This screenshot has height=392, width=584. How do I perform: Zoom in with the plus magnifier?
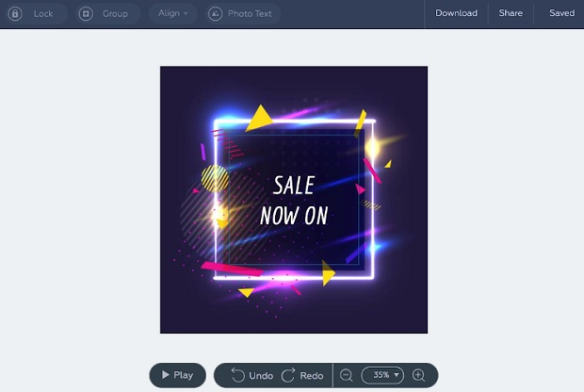pos(418,375)
